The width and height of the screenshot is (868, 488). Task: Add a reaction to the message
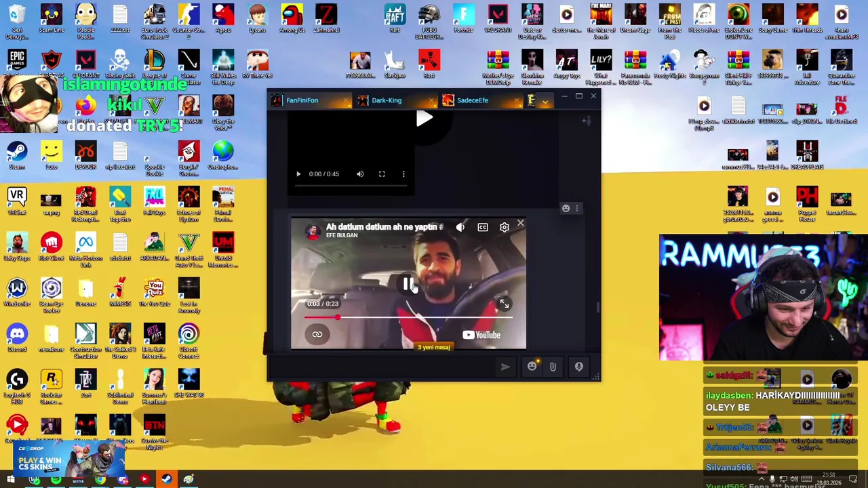tap(566, 208)
